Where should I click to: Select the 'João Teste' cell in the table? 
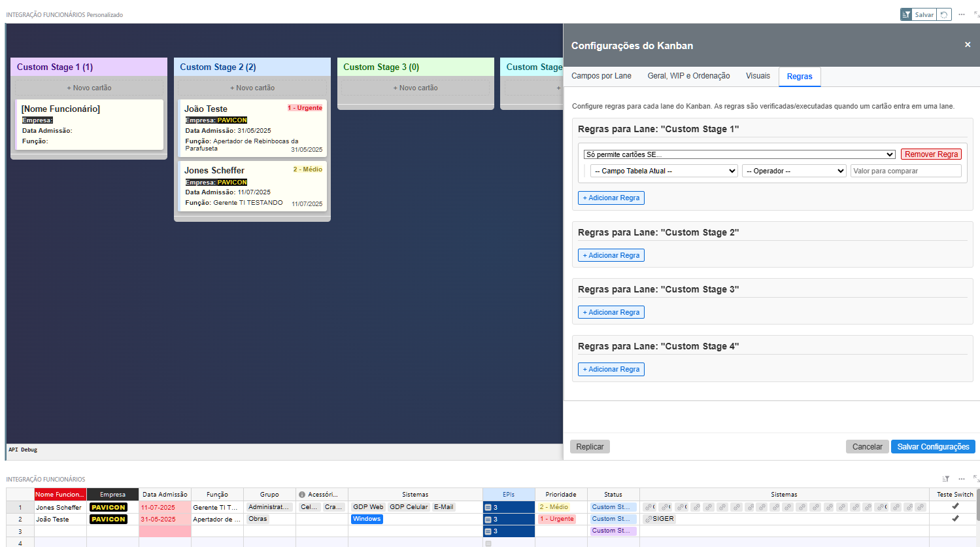(60, 519)
